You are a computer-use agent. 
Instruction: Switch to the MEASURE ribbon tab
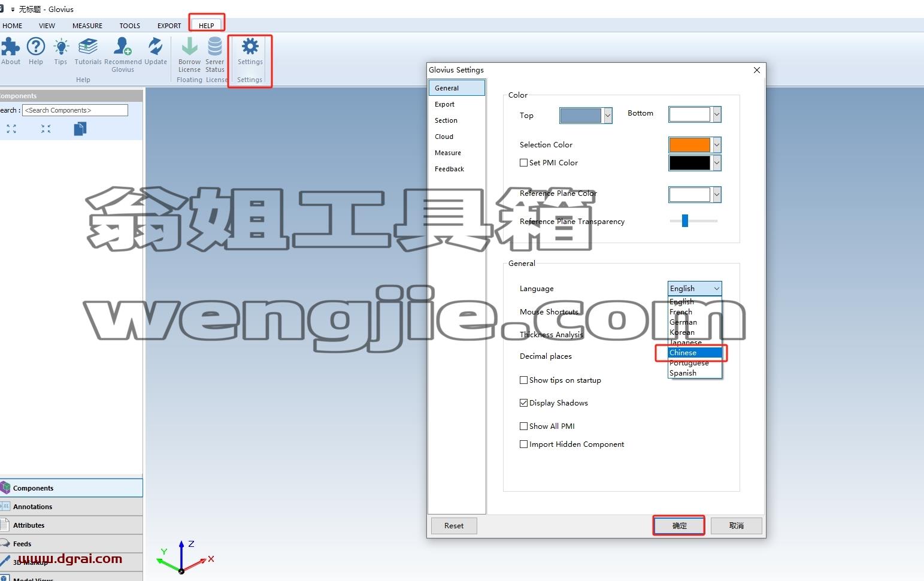point(87,26)
